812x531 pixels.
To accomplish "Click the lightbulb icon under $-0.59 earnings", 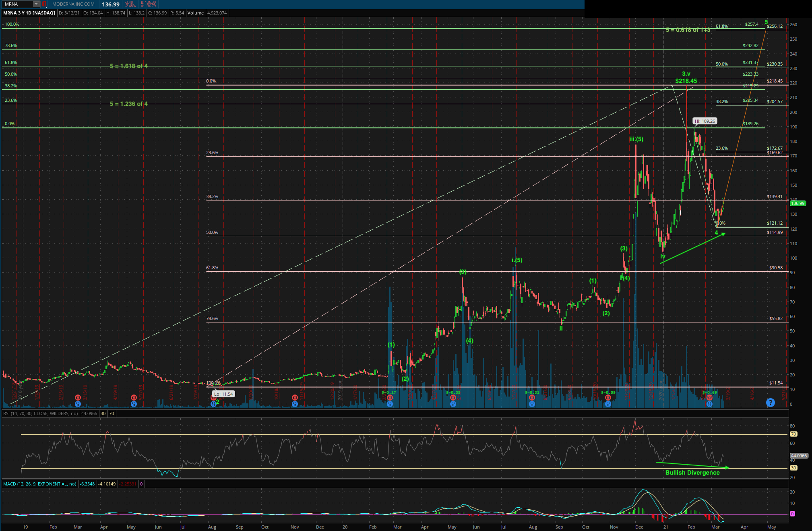I will (x=608, y=403).
